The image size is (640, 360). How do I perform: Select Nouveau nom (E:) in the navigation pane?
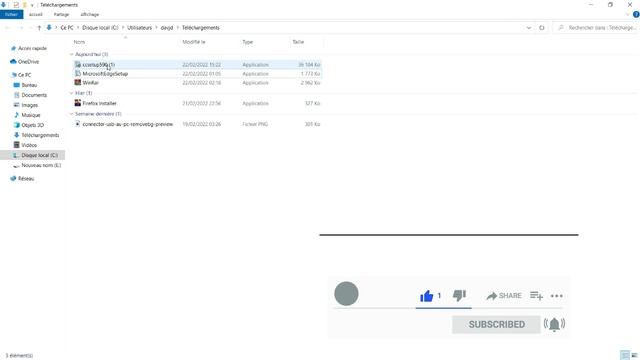[x=41, y=165]
